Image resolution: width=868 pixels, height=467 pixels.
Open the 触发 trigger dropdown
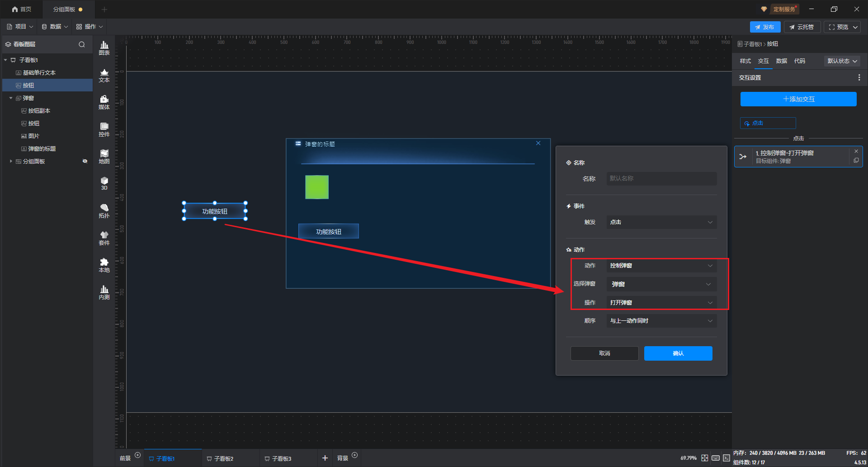pos(661,222)
